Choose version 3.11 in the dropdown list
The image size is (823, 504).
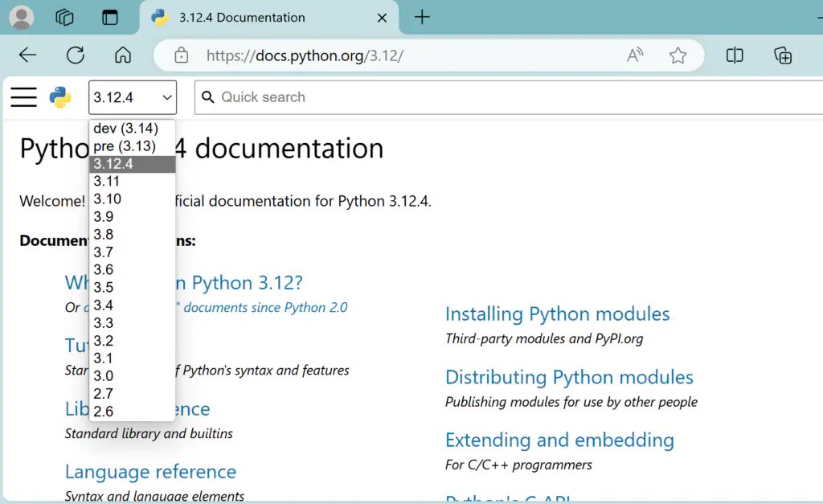pyautogui.click(x=107, y=182)
